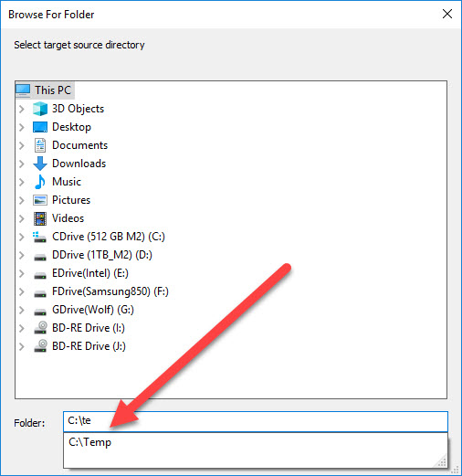Select the This PC label
This screenshot has width=462, height=476.
(53, 90)
